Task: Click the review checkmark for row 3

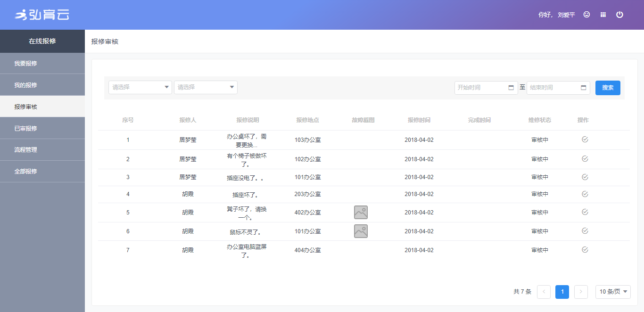Action: (x=585, y=177)
